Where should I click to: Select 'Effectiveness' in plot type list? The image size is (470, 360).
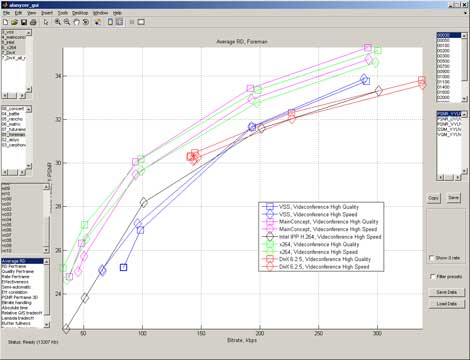(x=22, y=282)
